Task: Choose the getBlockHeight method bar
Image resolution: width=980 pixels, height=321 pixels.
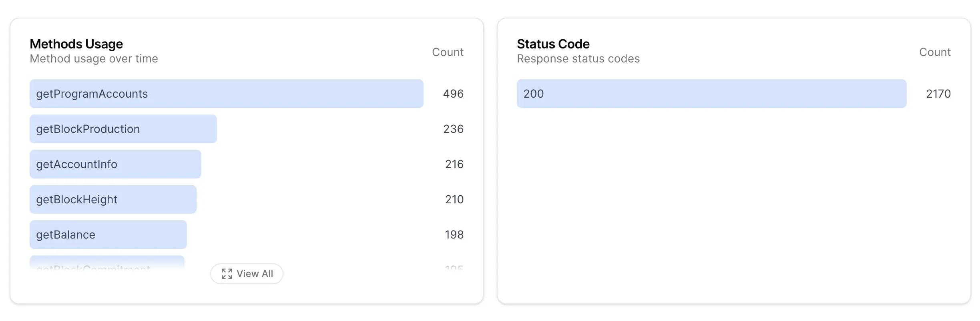Action: click(113, 199)
